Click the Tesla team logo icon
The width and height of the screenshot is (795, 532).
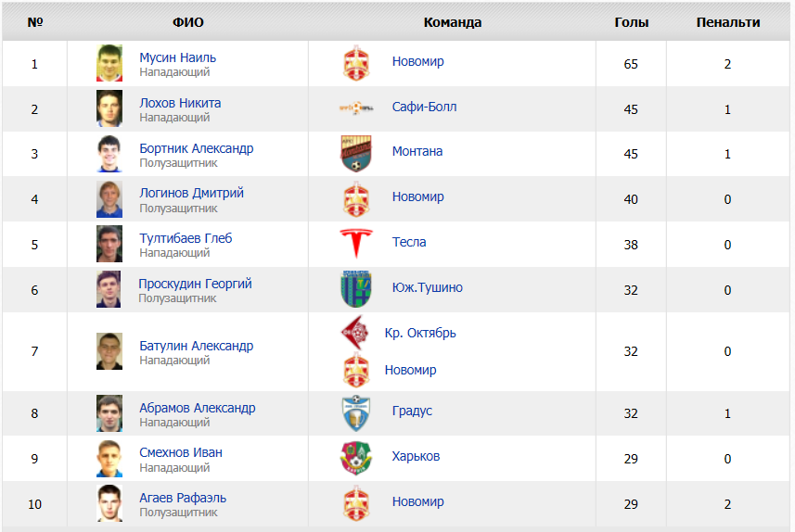pos(356,244)
